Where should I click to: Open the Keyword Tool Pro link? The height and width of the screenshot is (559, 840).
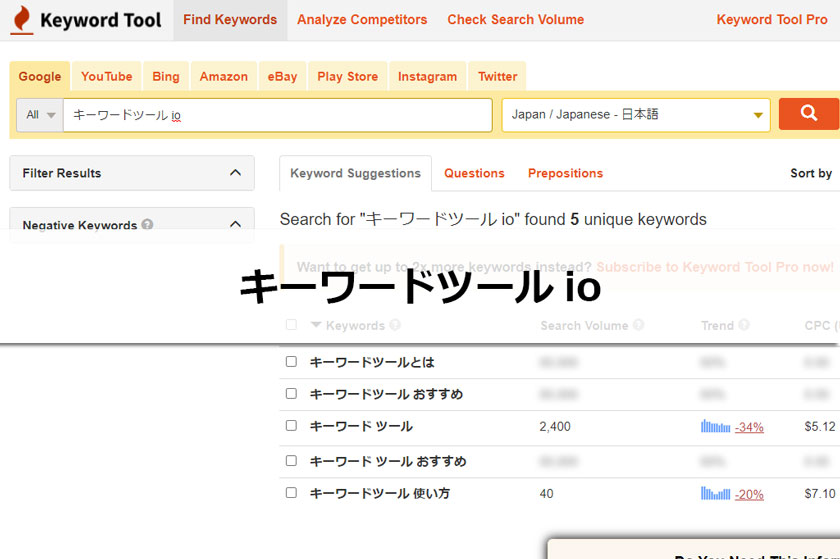(771, 20)
